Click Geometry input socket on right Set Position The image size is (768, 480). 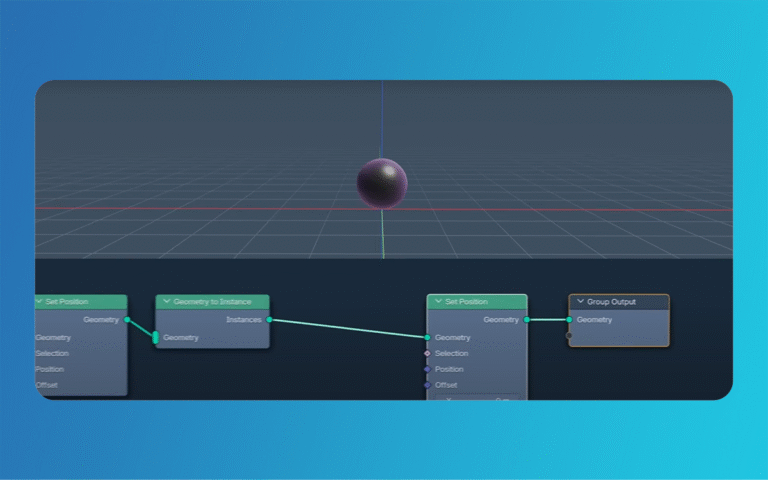pyautogui.click(x=427, y=337)
